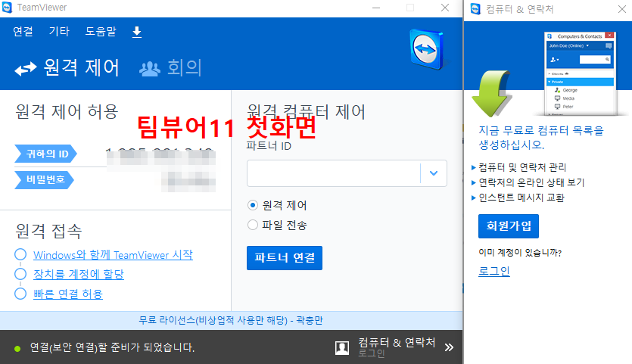The height and width of the screenshot is (364, 632).
Task: Click the 로그인 link in contacts panel
Action: (x=494, y=271)
